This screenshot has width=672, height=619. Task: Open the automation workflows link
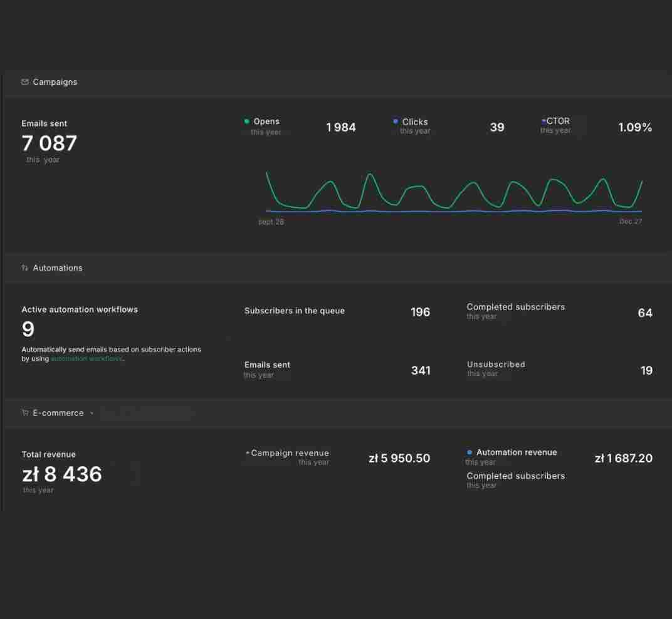(x=87, y=358)
